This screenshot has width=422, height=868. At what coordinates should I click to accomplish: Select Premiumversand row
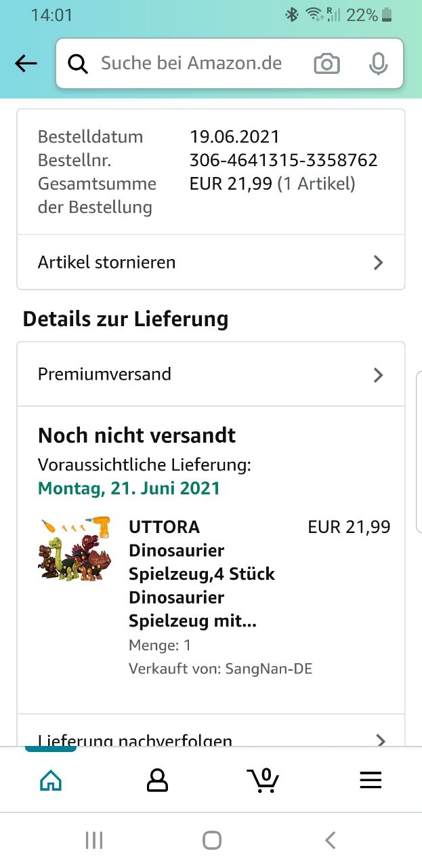pyautogui.click(x=104, y=374)
